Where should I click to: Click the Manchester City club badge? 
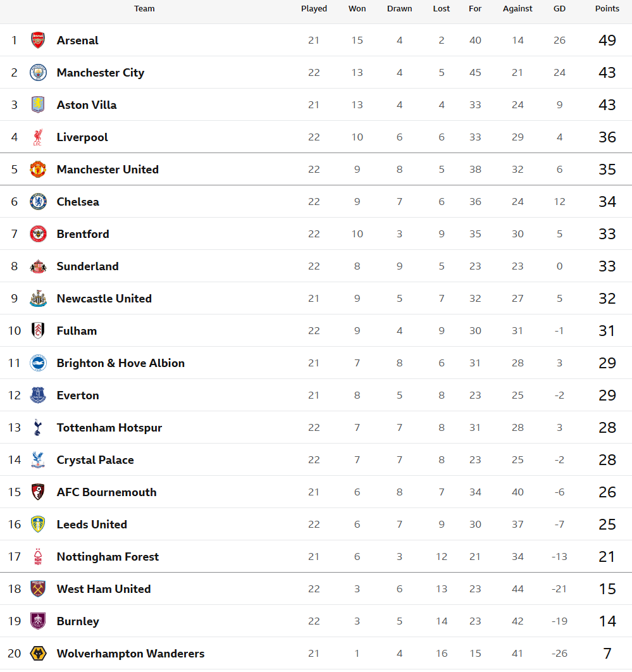click(38, 73)
